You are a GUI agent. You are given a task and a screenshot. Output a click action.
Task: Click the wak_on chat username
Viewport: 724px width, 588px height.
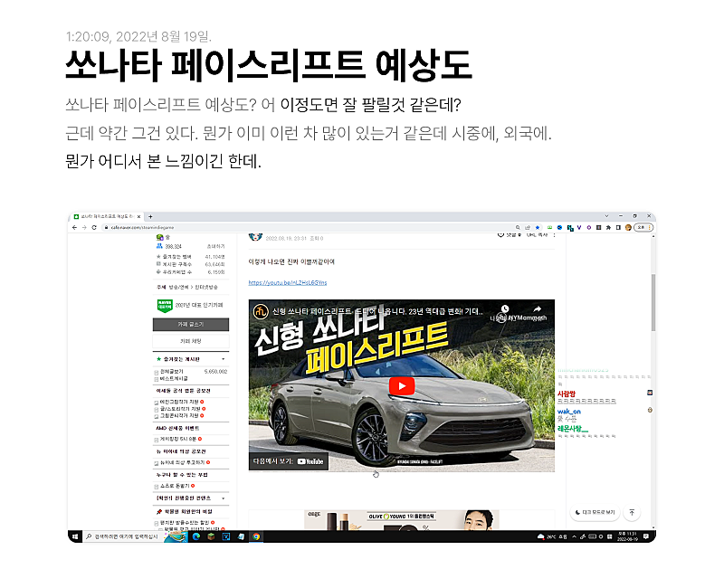click(569, 412)
